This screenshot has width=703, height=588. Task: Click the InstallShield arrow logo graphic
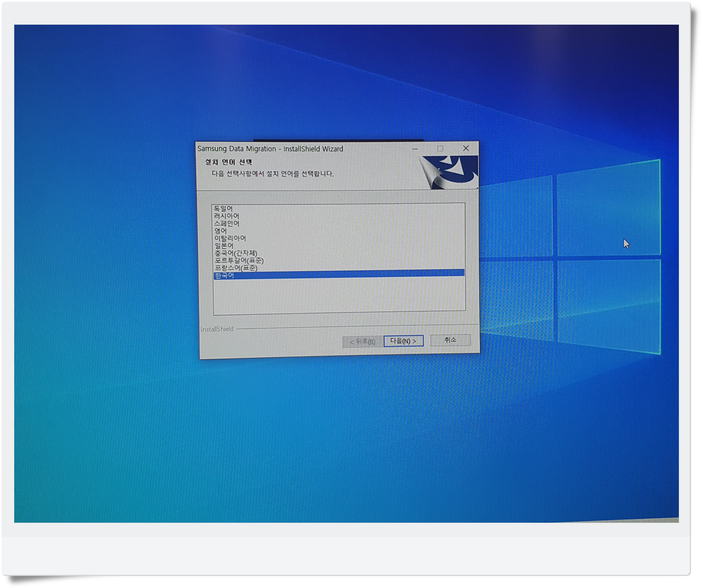tap(449, 172)
